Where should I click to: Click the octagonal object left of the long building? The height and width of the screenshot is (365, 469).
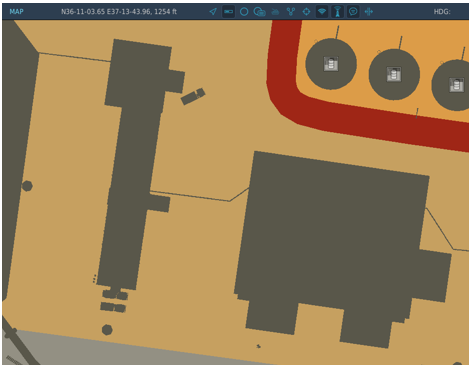coord(27,186)
